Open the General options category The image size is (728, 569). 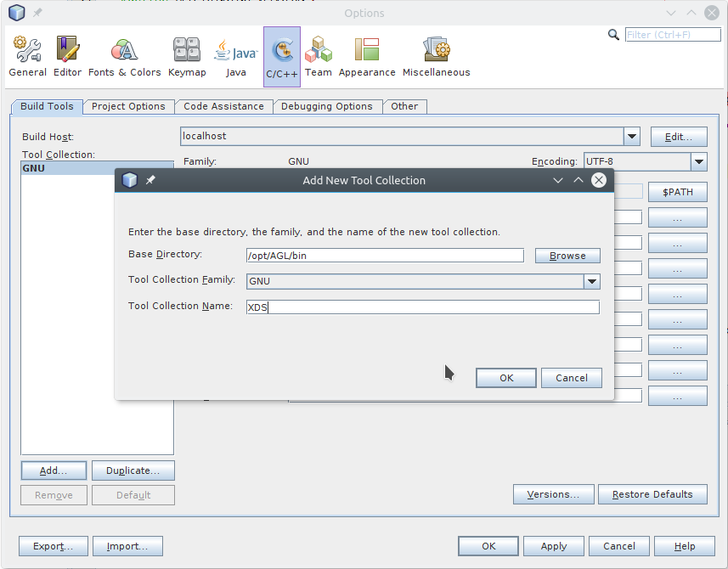[x=28, y=57]
